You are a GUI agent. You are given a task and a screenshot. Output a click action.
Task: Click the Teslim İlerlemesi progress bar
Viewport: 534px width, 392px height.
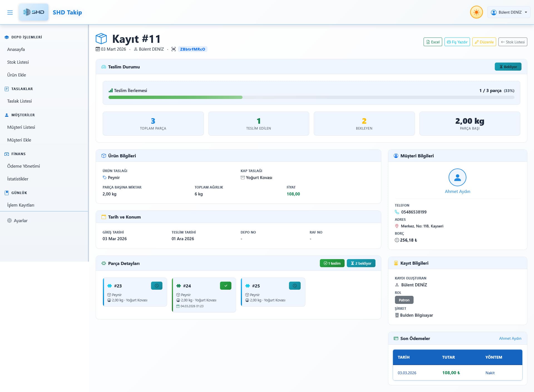[311, 97]
